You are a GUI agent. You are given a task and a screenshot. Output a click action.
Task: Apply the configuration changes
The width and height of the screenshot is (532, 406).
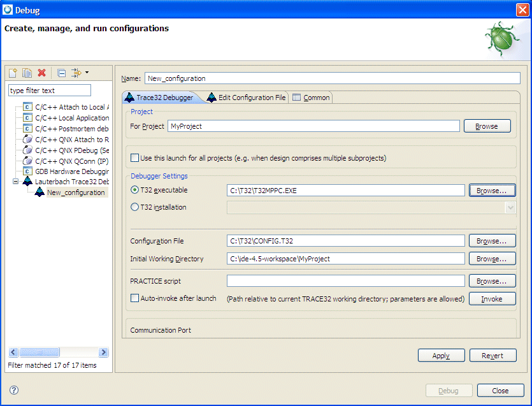coord(441,356)
